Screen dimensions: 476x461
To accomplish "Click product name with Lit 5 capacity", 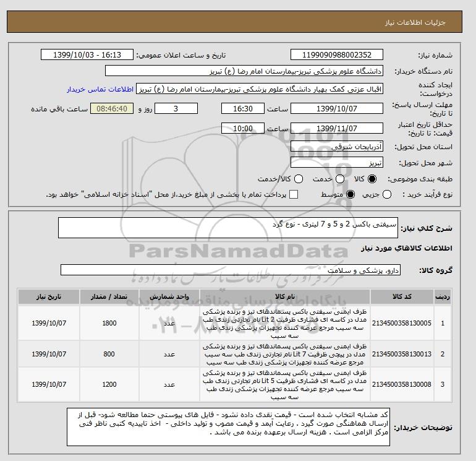I will (285, 385).
